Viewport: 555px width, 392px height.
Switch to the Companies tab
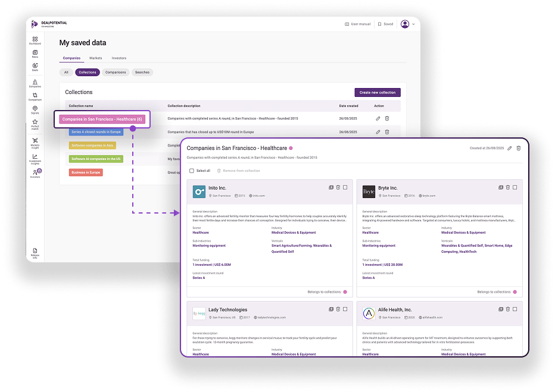click(x=71, y=58)
